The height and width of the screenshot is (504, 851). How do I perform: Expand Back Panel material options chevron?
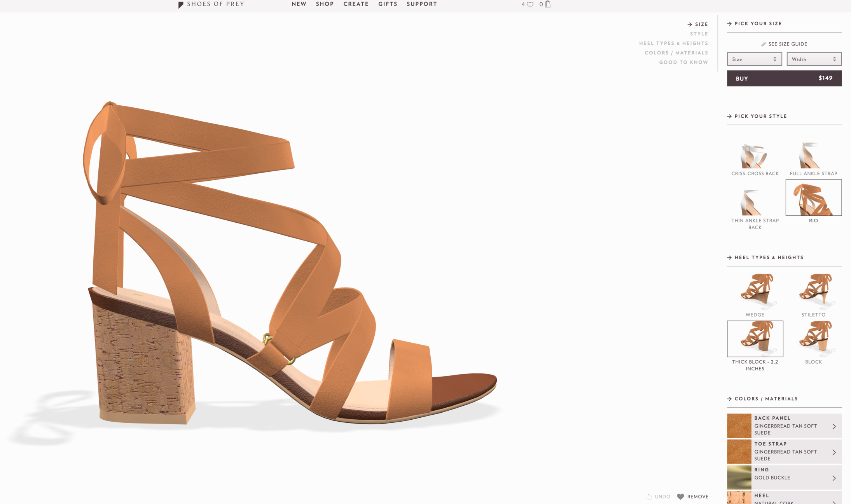(834, 426)
